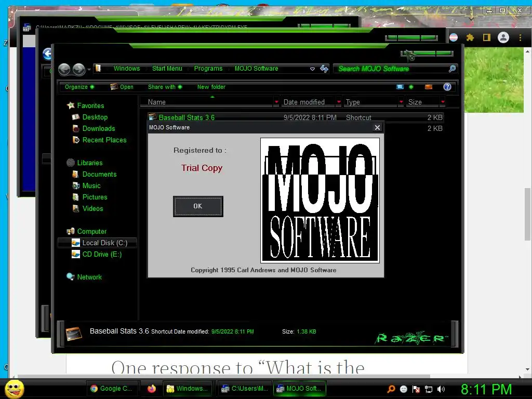This screenshot has height=399, width=532.
Task: Open the Pictures library
Action: [95, 197]
